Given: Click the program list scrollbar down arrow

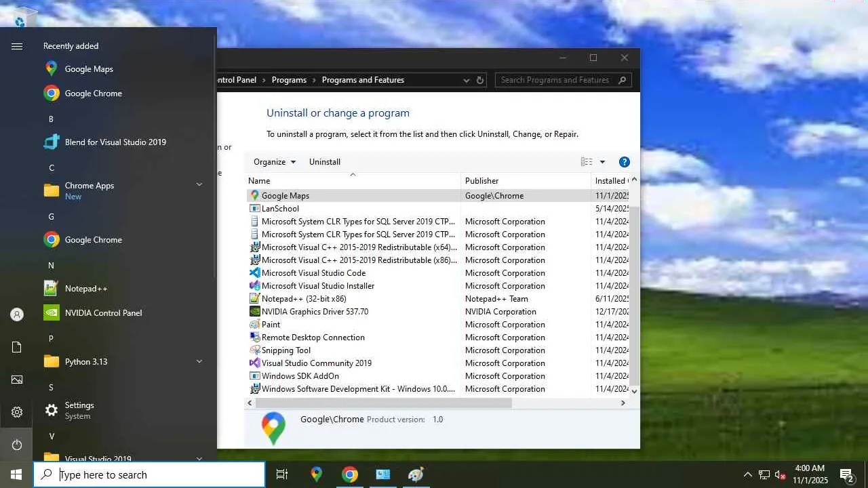Looking at the screenshot, I should (x=635, y=391).
